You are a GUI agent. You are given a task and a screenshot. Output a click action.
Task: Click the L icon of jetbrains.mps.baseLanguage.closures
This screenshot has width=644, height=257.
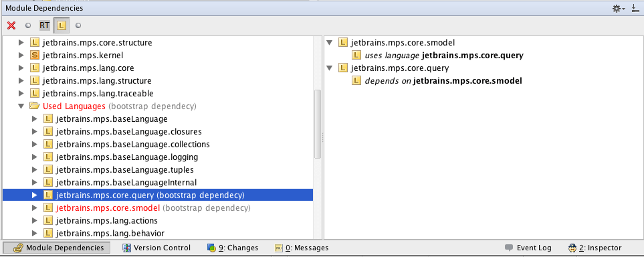(48, 132)
